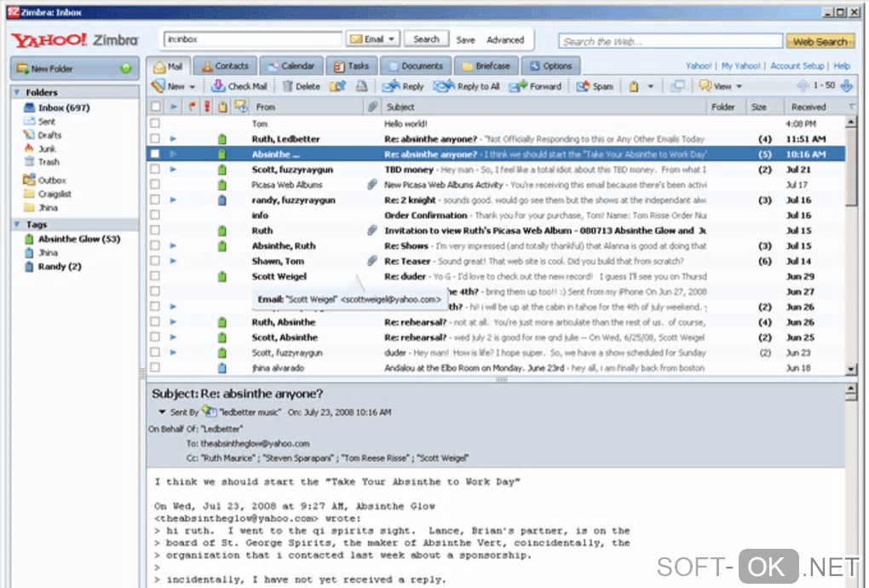Click the Advanced search link
Image resolution: width=869 pixels, height=588 pixels.
505,40
